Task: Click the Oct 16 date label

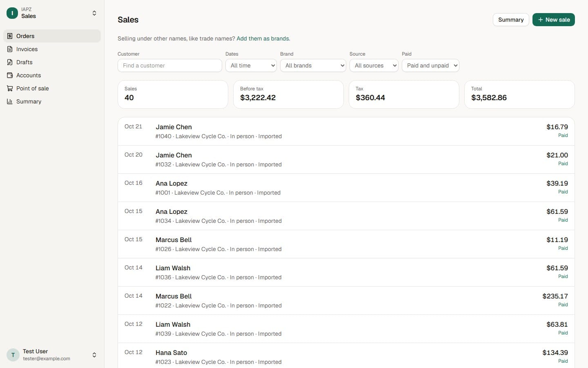Action: tap(134, 183)
